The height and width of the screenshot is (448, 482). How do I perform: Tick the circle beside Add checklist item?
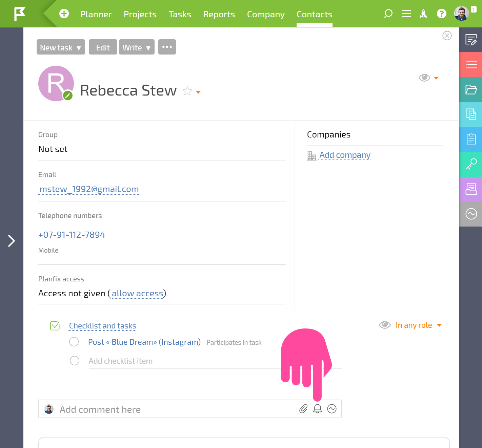click(x=75, y=361)
